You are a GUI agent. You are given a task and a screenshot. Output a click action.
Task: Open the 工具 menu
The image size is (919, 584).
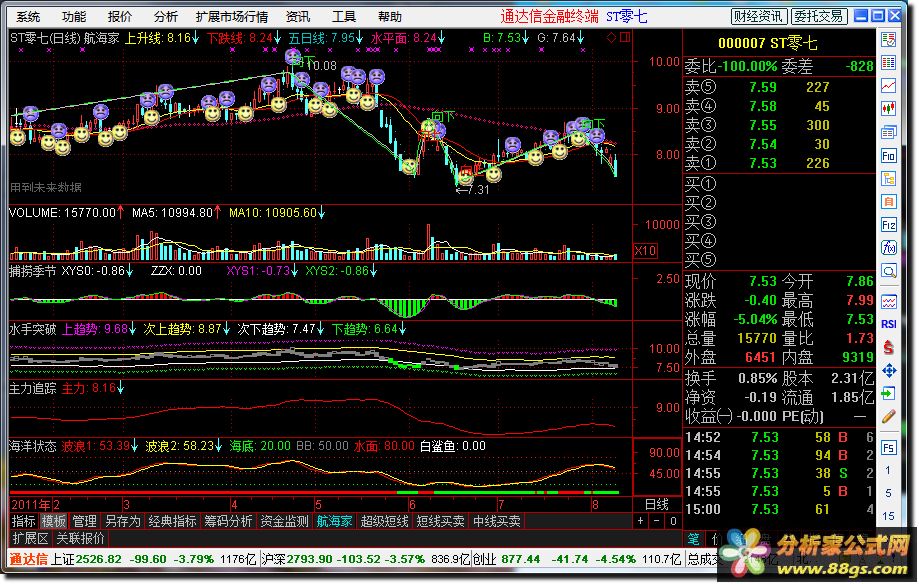tap(344, 16)
